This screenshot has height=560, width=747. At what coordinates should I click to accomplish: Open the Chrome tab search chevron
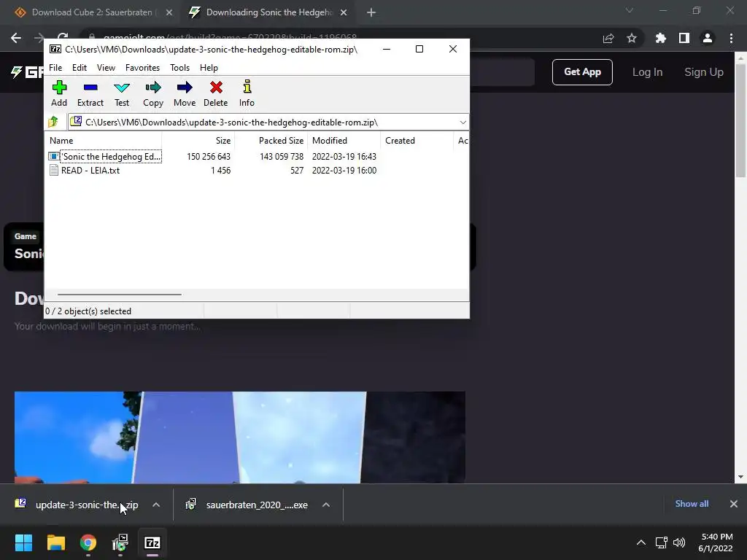(x=630, y=10)
